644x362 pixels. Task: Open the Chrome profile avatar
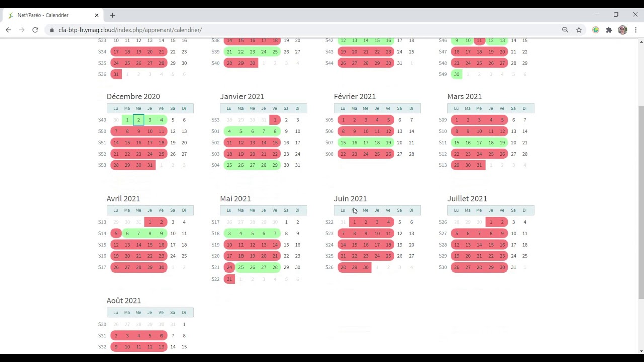[x=622, y=30]
